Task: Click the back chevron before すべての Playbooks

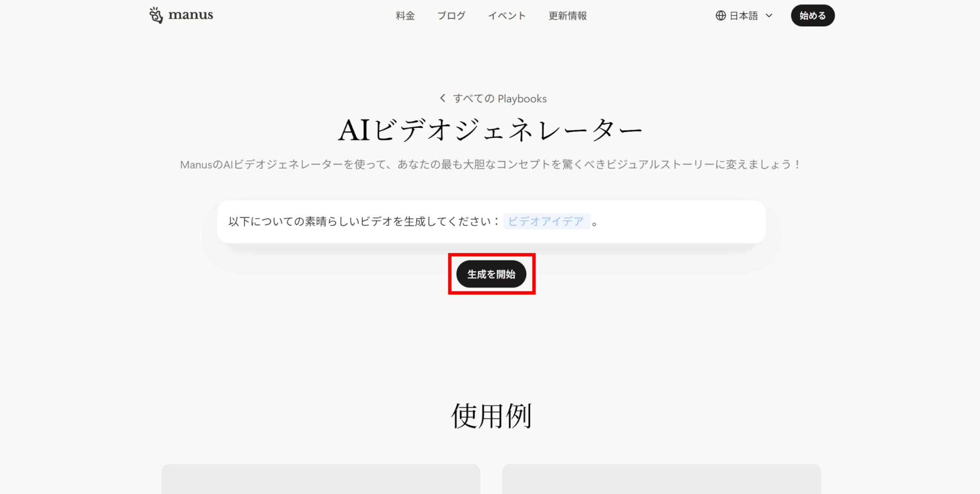Action: (443, 98)
